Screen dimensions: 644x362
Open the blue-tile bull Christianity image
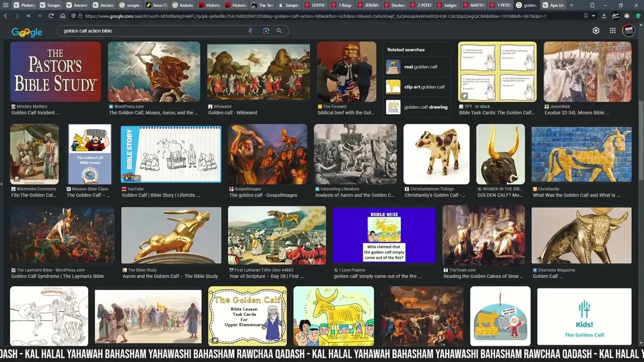click(581, 154)
